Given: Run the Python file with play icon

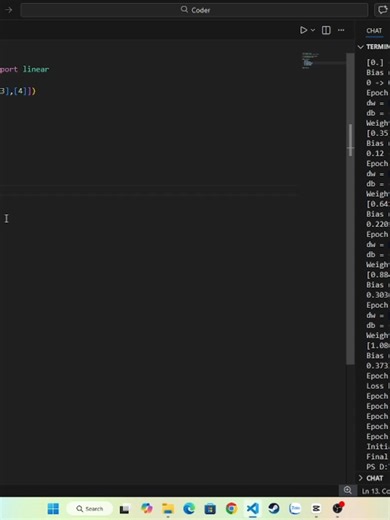Looking at the screenshot, I should pyautogui.click(x=303, y=30).
